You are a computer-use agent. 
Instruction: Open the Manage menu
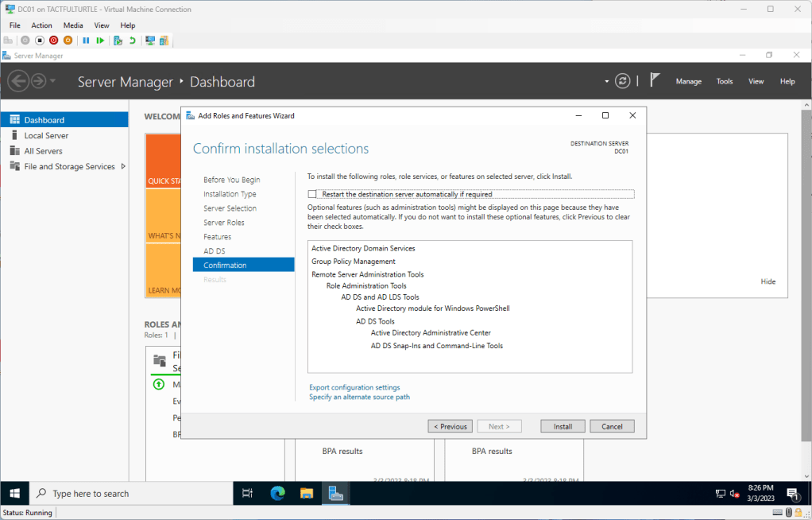[x=688, y=81]
